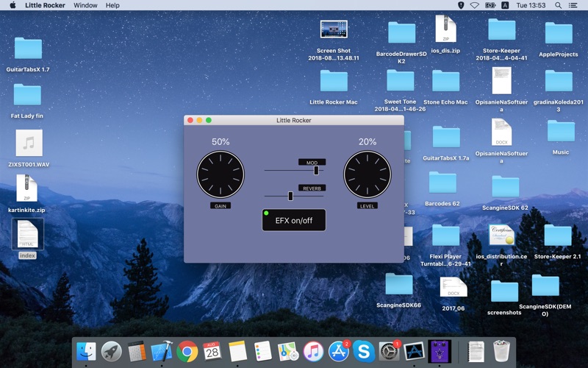Open Skype from the Dock
The image size is (588, 368).
pos(364,352)
